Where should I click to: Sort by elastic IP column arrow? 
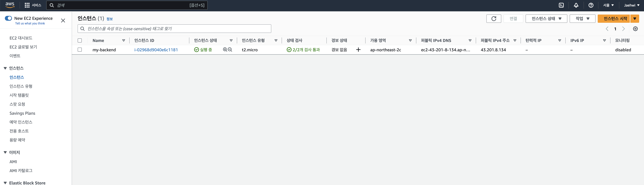559,40
